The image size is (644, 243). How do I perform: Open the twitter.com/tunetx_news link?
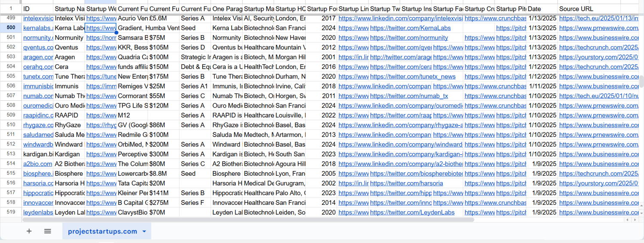click(x=413, y=77)
